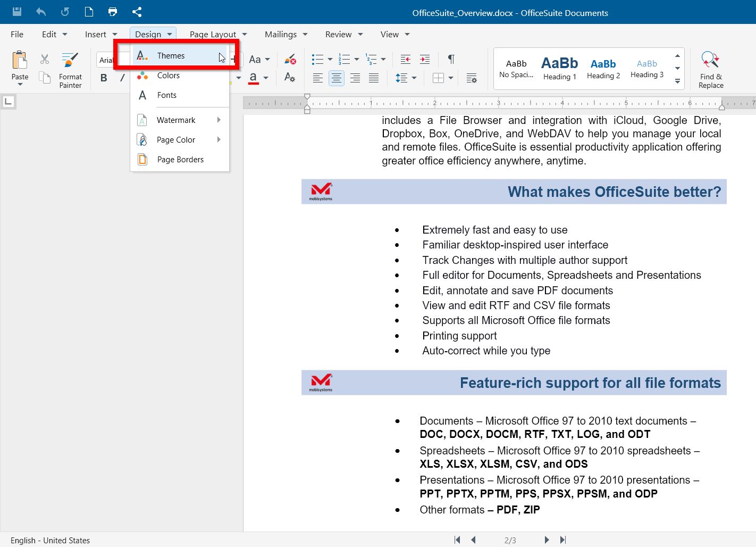Align text right
The width and height of the screenshot is (756, 547).
355,78
